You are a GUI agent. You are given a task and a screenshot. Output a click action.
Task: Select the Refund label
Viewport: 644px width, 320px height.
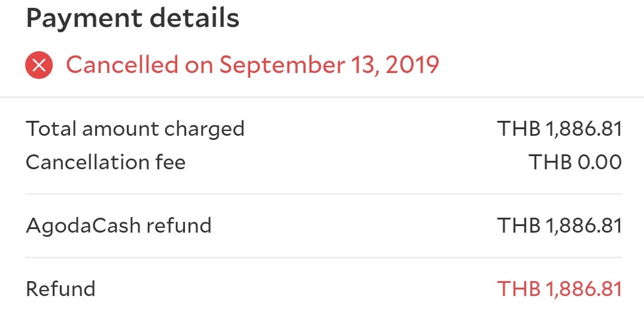pos(60,289)
